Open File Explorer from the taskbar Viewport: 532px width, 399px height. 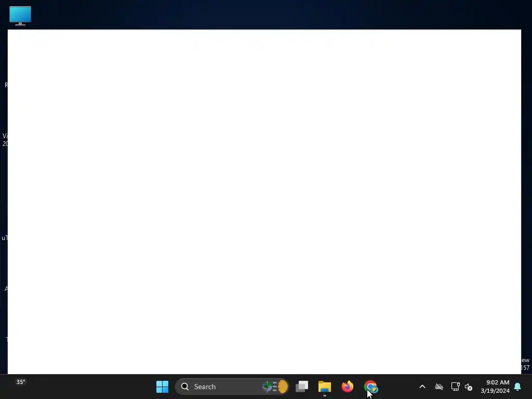pos(325,387)
